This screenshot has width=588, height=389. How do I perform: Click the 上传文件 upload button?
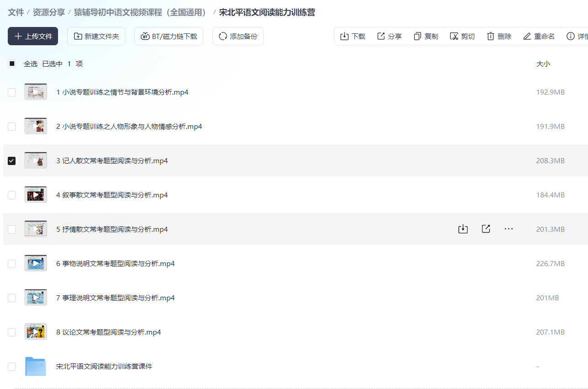[32, 36]
